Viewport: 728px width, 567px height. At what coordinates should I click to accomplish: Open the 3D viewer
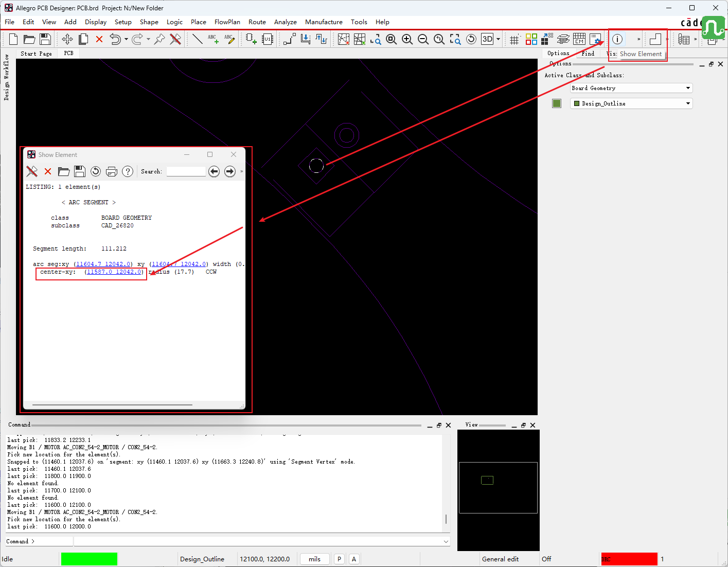pyautogui.click(x=487, y=39)
